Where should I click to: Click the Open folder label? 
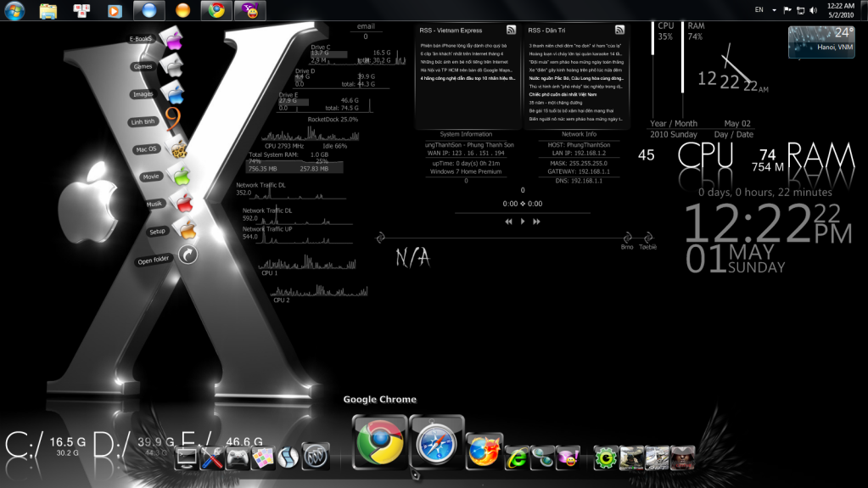[x=154, y=260]
